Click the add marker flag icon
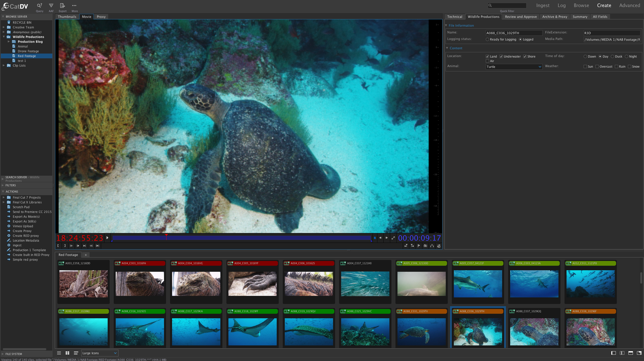The image size is (644, 361). click(x=419, y=246)
